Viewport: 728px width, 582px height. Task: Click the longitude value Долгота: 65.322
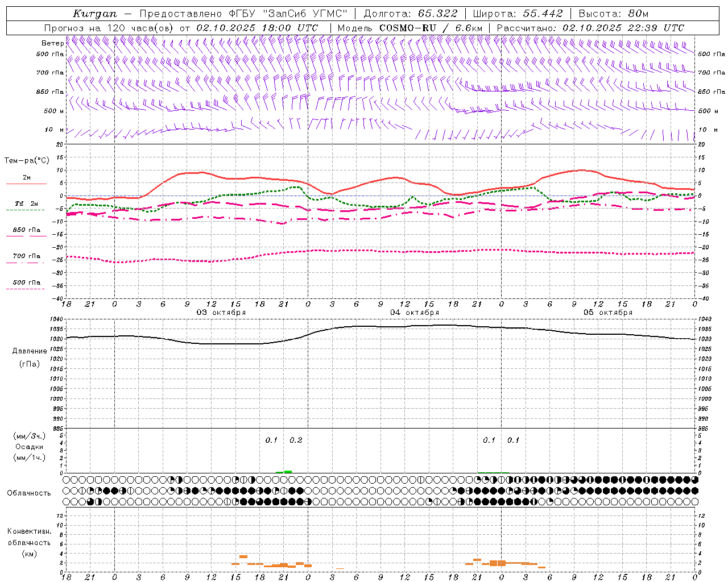coord(410,14)
